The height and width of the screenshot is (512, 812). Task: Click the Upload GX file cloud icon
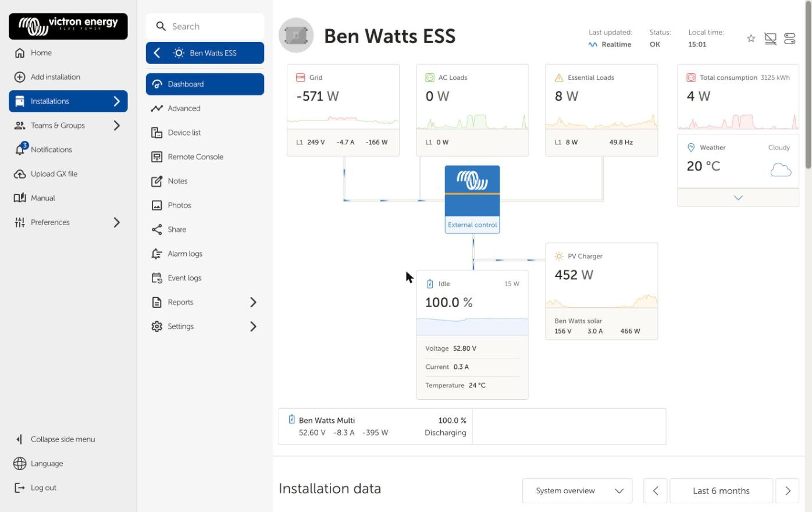20,174
